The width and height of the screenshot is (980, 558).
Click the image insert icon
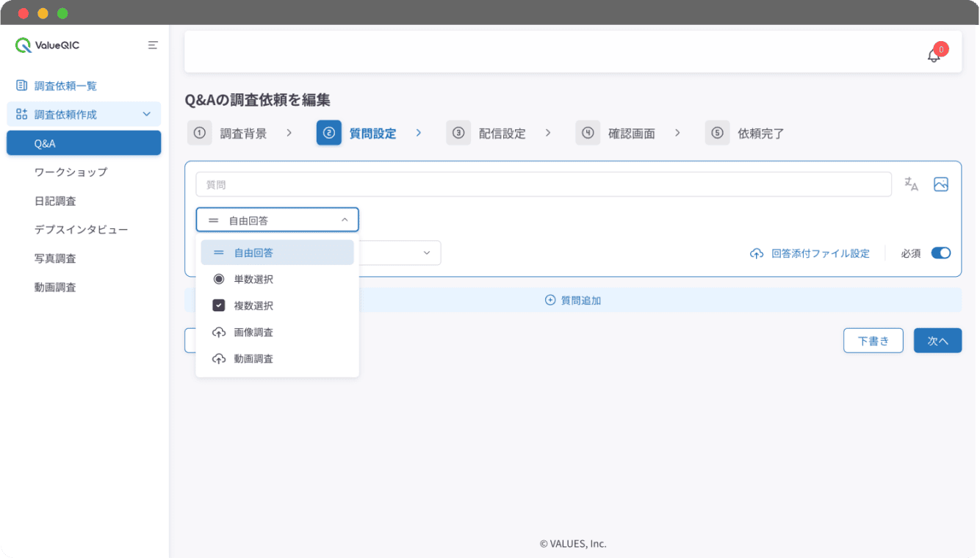point(941,184)
